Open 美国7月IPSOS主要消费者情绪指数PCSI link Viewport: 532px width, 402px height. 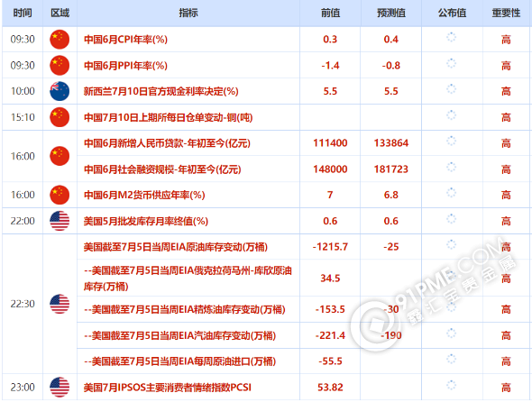tap(168, 388)
